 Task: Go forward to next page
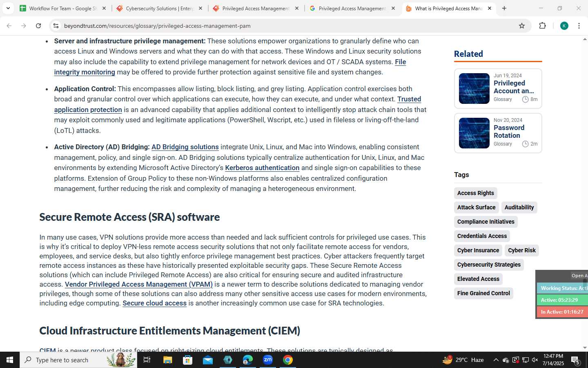[24, 26]
